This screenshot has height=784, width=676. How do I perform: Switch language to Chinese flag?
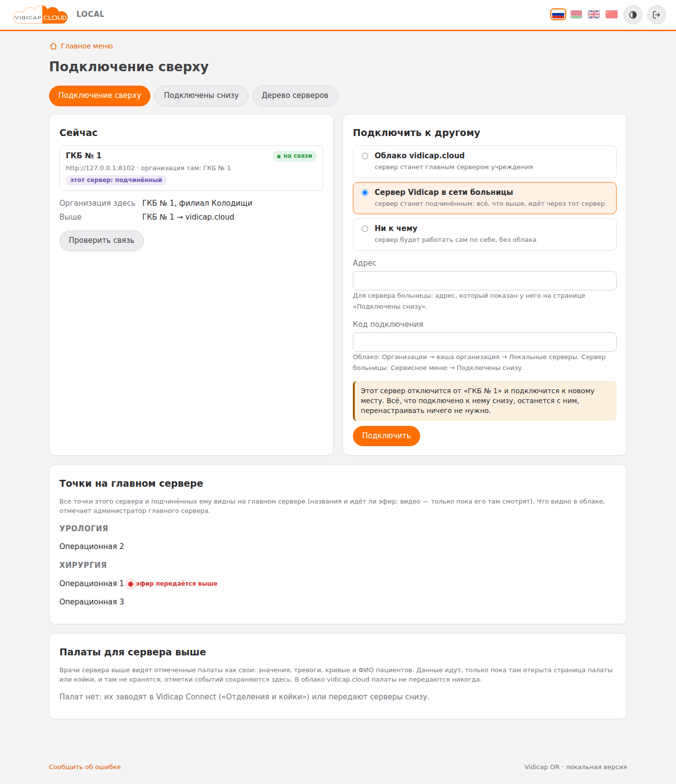[x=612, y=14]
